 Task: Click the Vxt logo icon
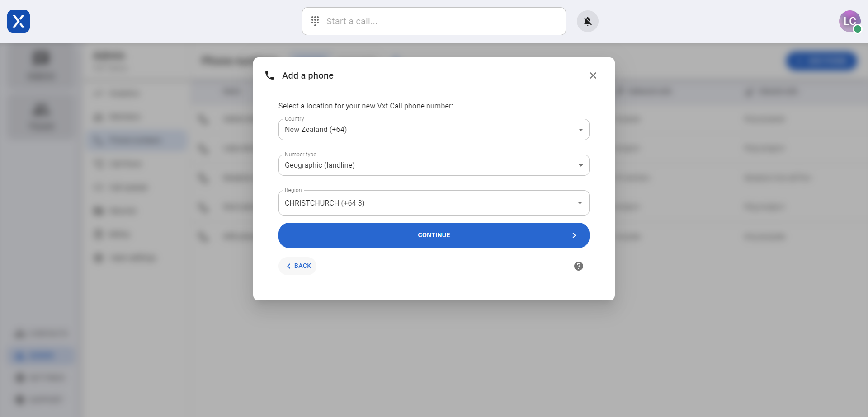tap(18, 21)
